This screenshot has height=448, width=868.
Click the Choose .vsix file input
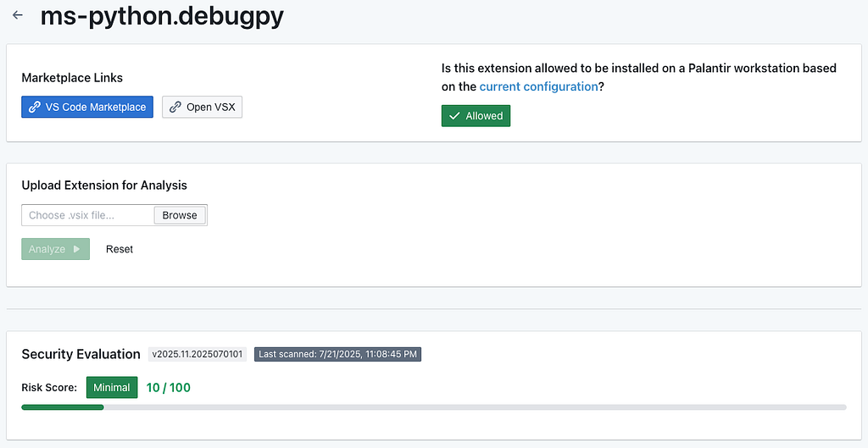[x=87, y=215]
